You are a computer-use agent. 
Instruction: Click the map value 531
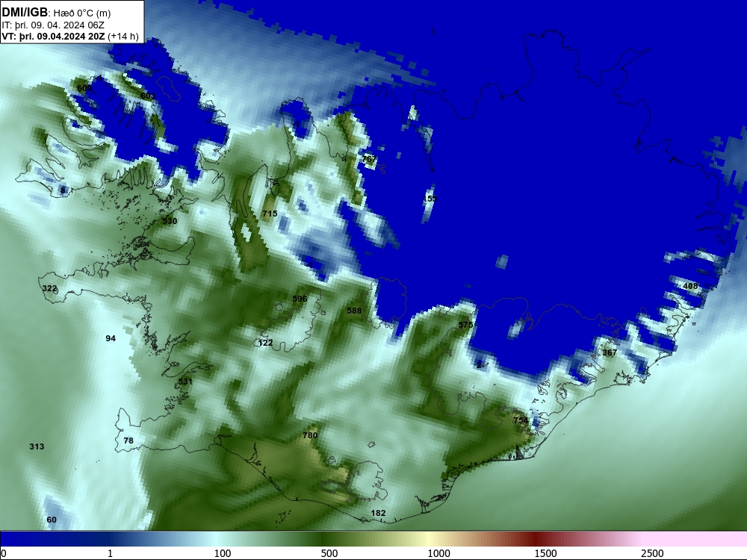[x=185, y=382]
